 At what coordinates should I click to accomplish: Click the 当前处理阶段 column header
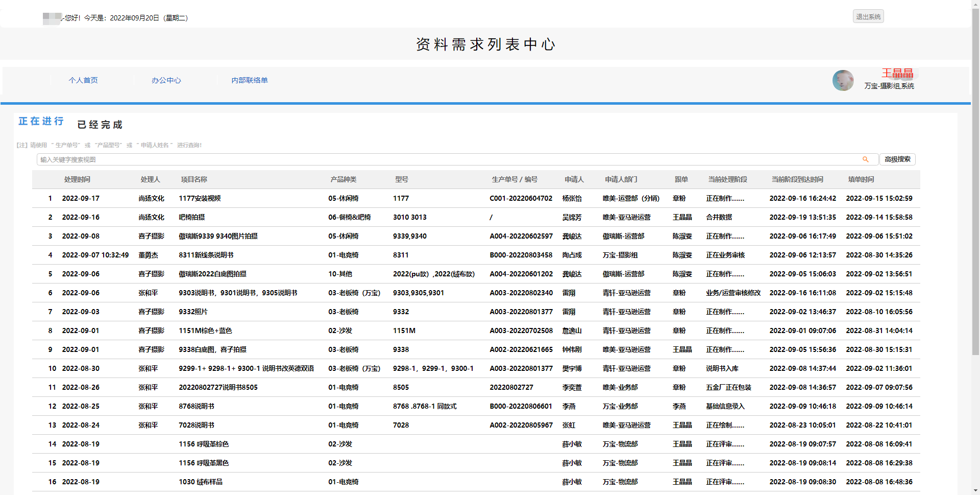pos(727,179)
